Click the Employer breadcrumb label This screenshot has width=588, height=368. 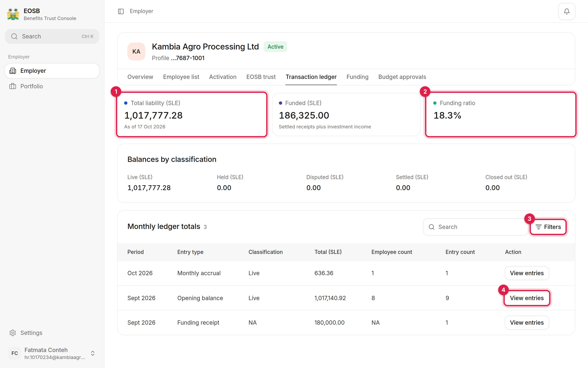141,11
